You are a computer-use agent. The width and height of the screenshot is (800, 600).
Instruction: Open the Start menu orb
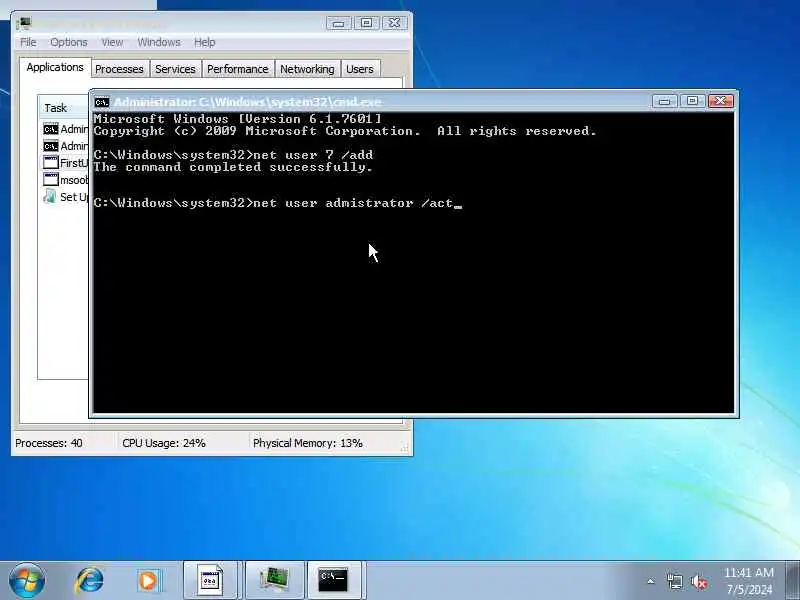(x=27, y=581)
